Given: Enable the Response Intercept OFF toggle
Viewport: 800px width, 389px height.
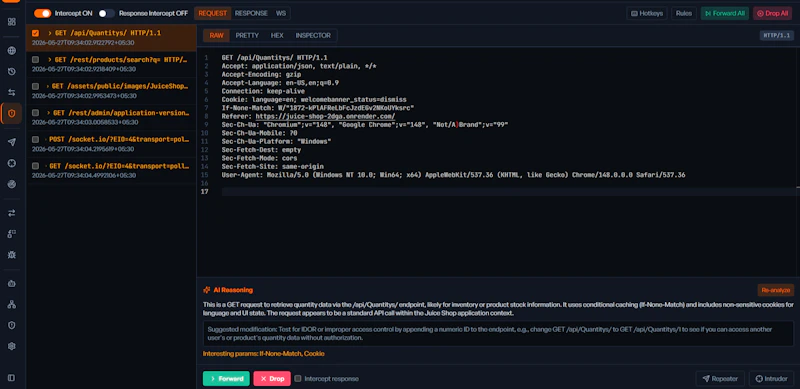Looking at the screenshot, I should 107,13.
